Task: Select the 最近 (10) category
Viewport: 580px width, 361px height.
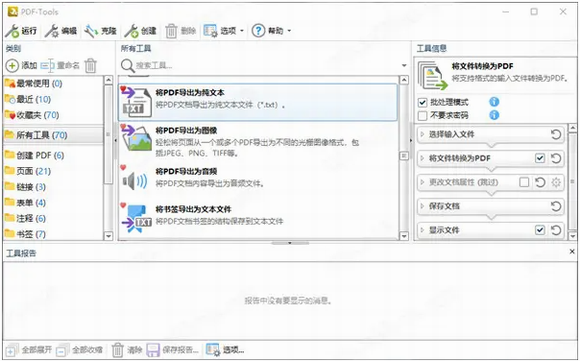Action: pyautogui.click(x=53, y=99)
